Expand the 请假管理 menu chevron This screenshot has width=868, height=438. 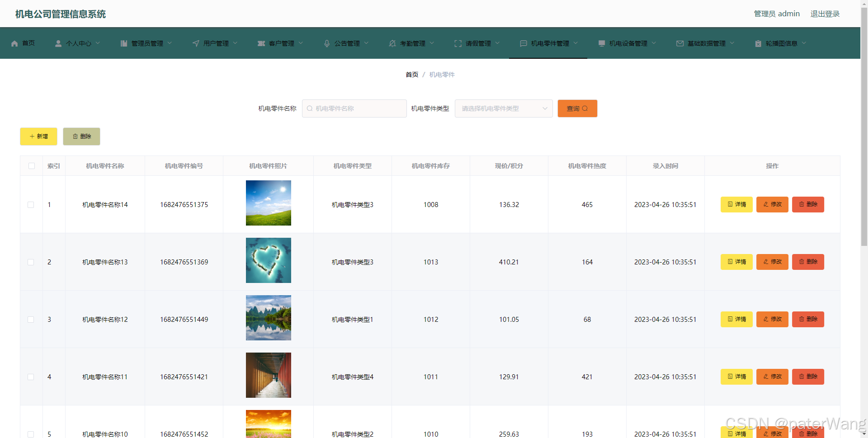(497, 43)
